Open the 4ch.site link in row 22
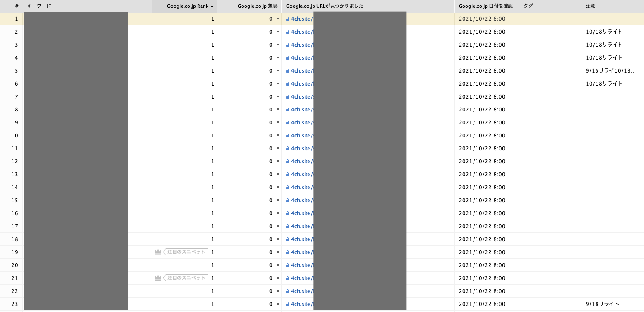Image resolution: width=644 pixels, height=312 pixels. (x=302, y=291)
